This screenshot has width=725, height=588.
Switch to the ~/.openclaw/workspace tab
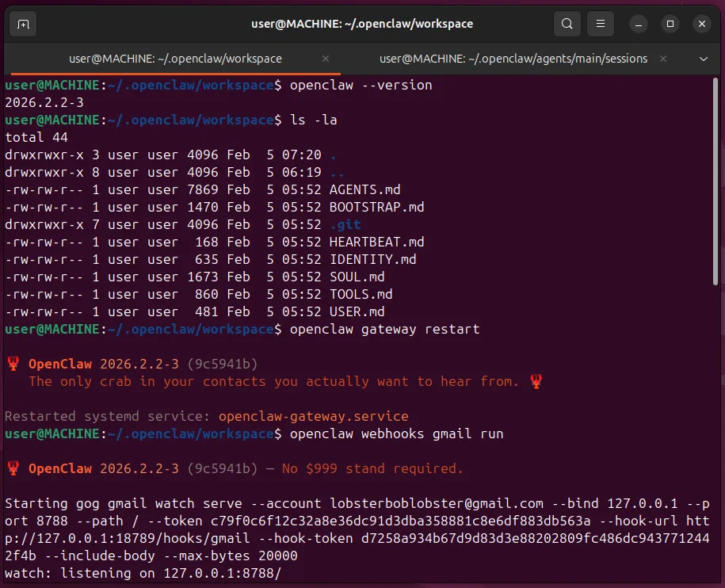click(x=175, y=59)
